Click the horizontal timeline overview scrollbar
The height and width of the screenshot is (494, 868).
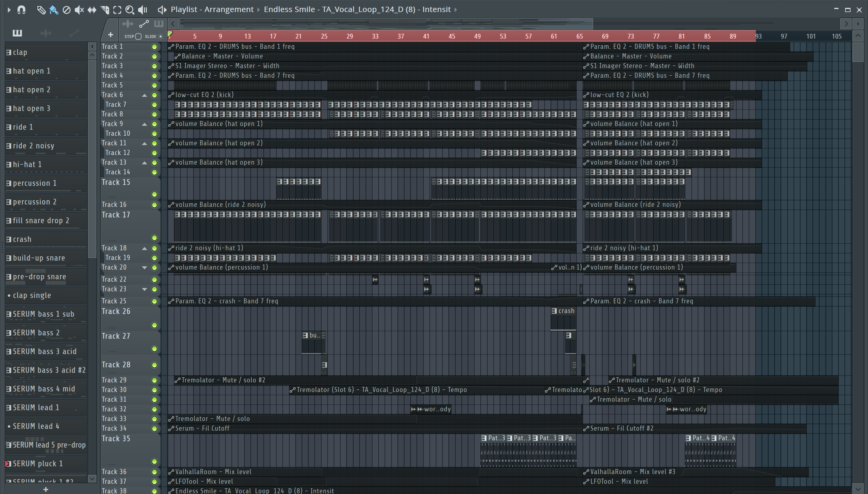pyautogui.click(x=386, y=24)
